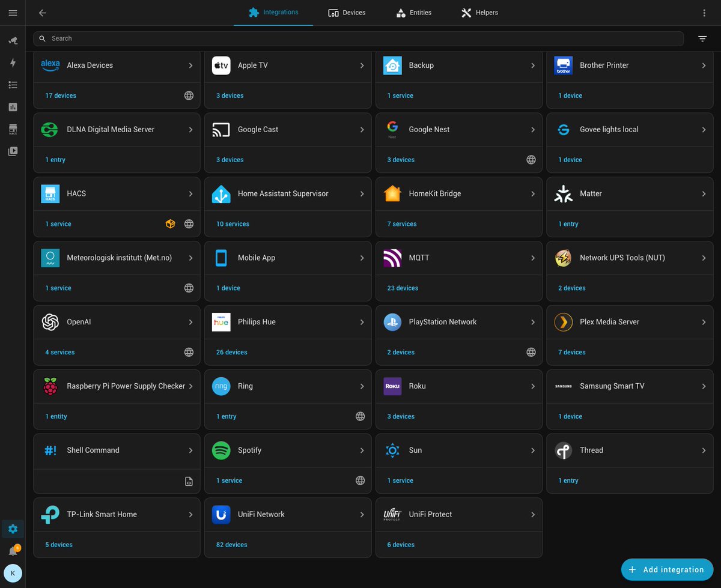Open the 17 devices link for Alexa

point(61,95)
